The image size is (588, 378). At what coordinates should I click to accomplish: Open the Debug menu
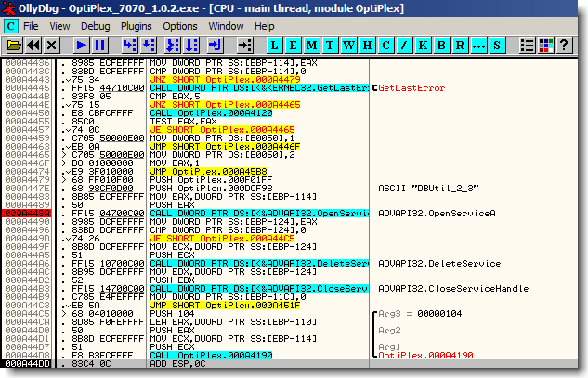coord(96,26)
